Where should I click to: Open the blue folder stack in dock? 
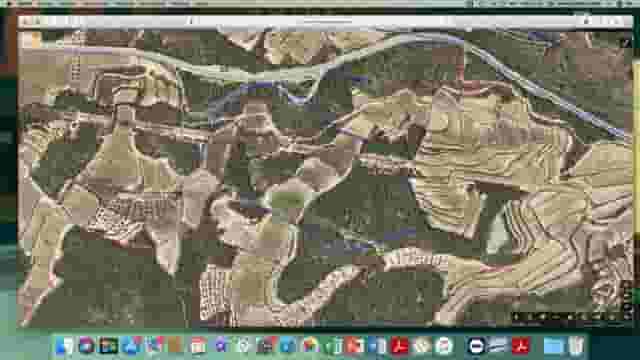[x=553, y=346]
